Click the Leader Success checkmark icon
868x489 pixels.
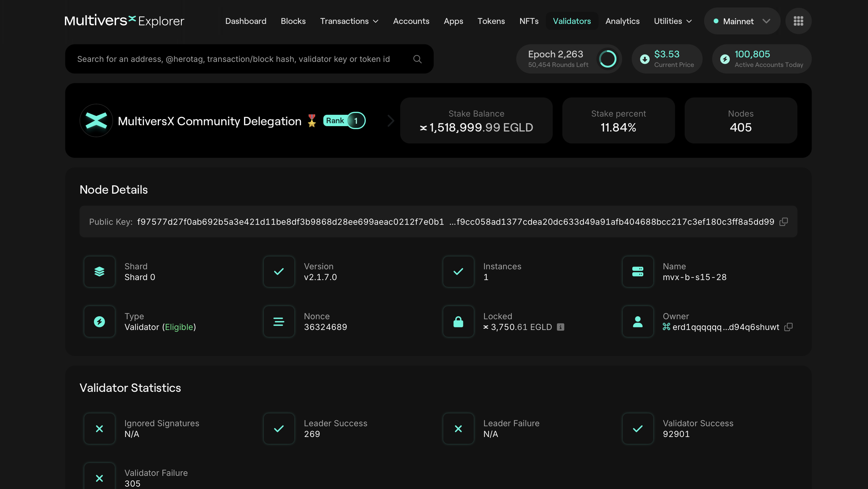pos(279,428)
